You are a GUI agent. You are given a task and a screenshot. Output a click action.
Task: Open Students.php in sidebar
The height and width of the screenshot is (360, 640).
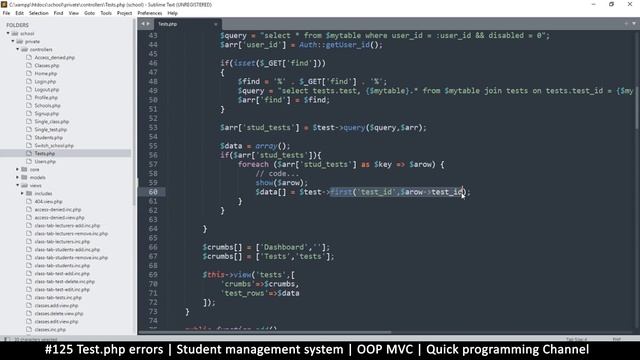click(48, 138)
